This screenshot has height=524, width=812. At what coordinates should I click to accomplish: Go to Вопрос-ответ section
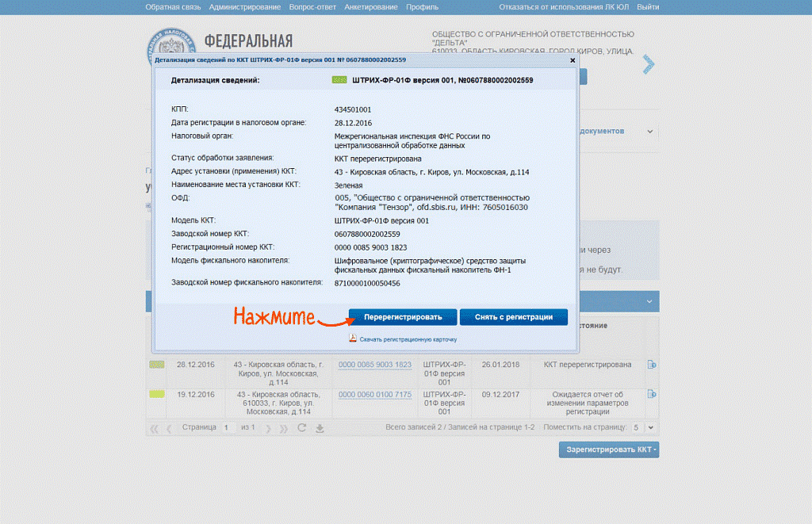point(312,6)
